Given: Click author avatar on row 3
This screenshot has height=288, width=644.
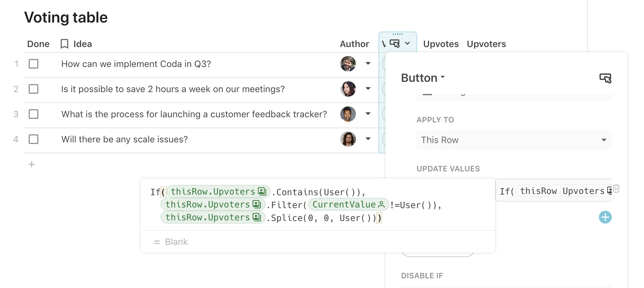Looking at the screenshot, I should tap(348, 114).
